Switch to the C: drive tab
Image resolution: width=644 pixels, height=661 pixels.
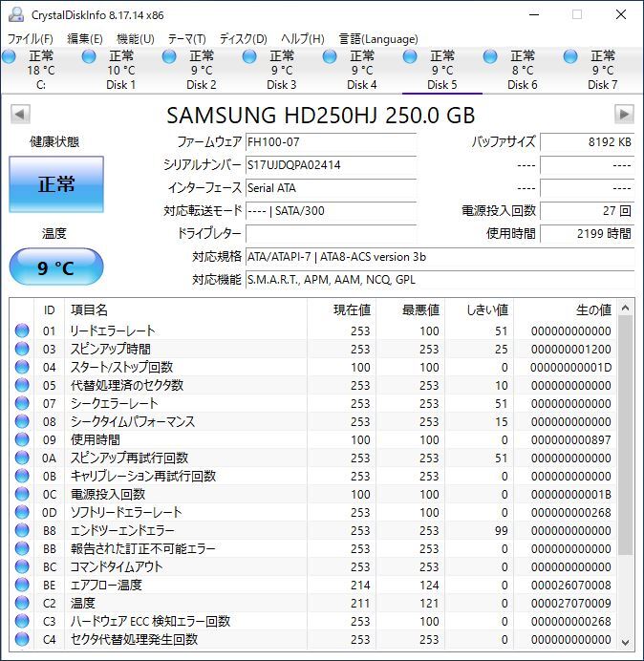click(x=40, y=70)
